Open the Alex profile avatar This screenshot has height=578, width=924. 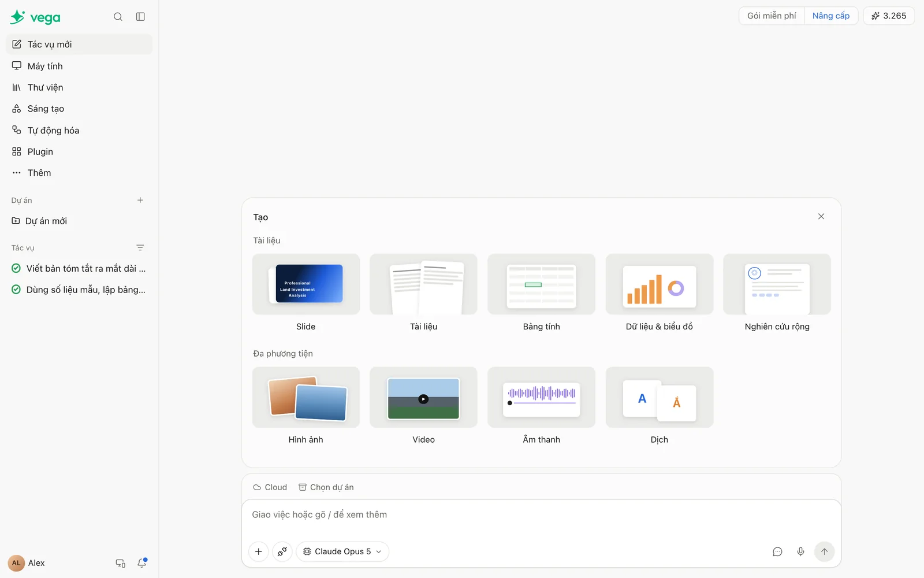16,563
